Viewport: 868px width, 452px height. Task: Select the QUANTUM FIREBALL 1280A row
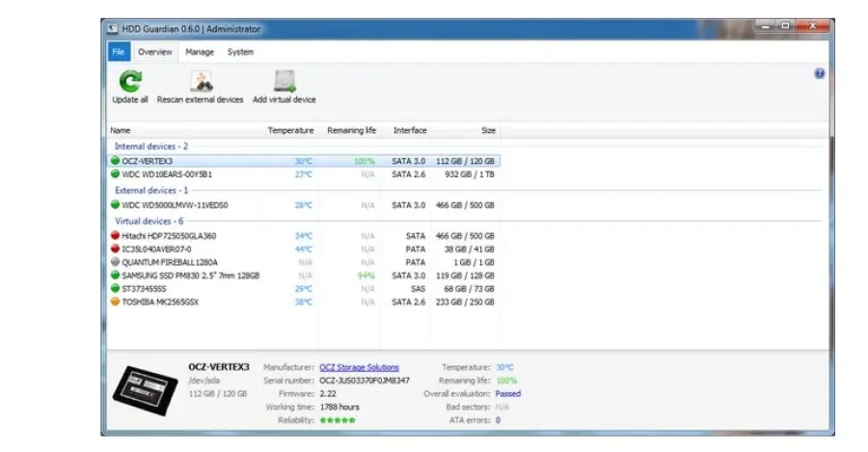(x=304, y=262)
